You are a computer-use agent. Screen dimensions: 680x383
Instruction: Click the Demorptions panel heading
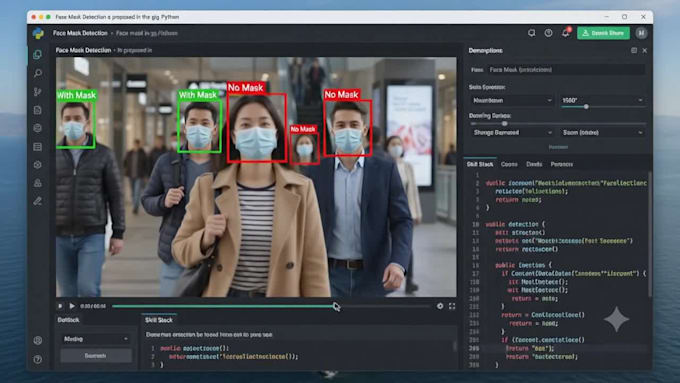(x=485, y=51)
